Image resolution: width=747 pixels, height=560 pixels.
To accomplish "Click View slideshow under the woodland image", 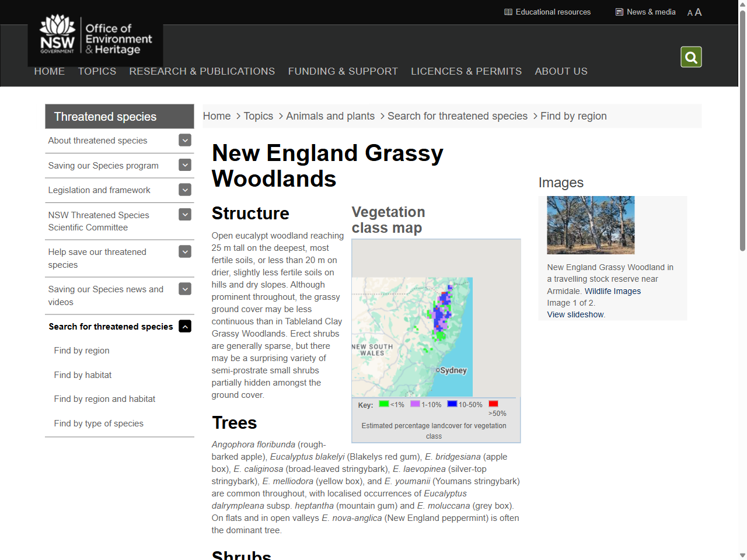I will tap(575, 314).
